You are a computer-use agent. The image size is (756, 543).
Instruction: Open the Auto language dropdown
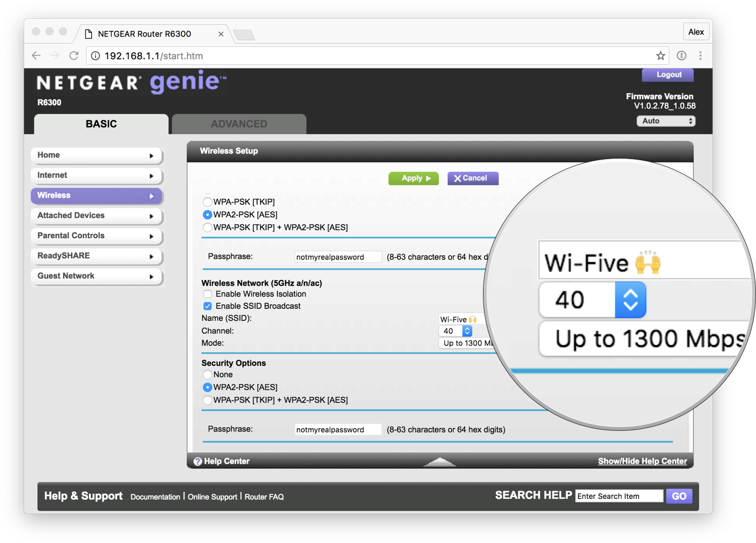pyautogui.click(x=666, y=121)
